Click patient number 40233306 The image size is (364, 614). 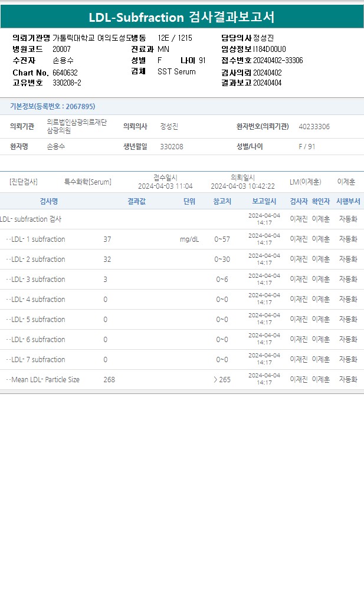click(x=314, y=126)
